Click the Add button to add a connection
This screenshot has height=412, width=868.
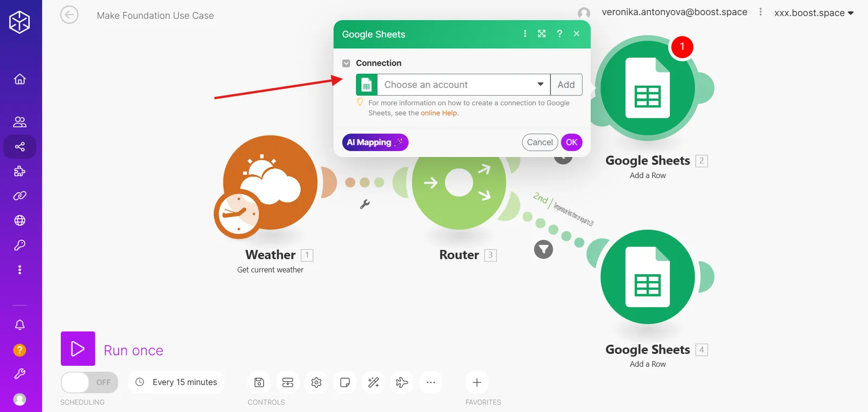[566, 85]
